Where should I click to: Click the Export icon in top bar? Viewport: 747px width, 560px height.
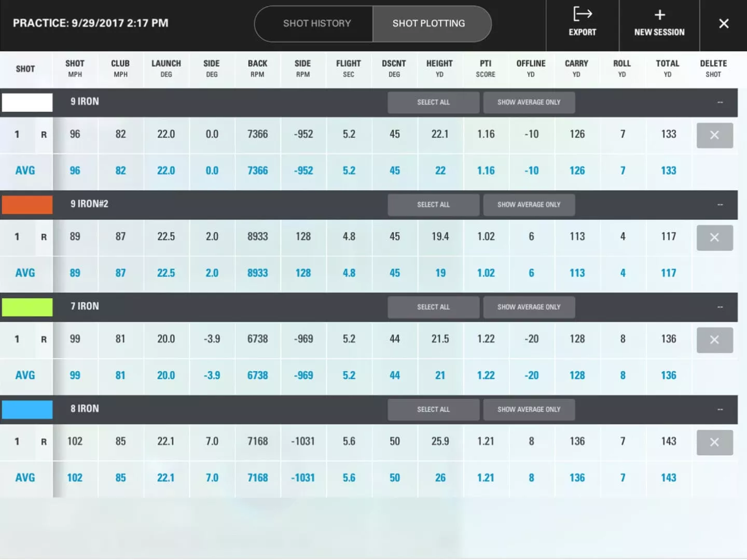point(582,23)
